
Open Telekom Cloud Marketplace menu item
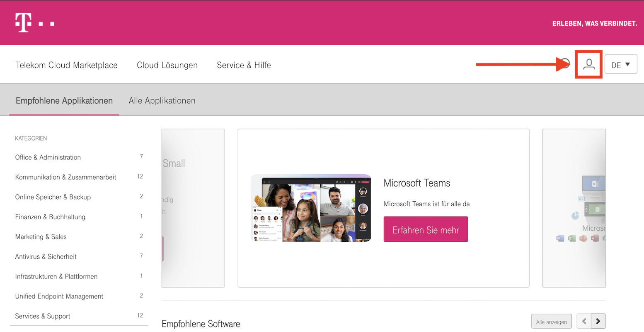[x=66, y=65]
